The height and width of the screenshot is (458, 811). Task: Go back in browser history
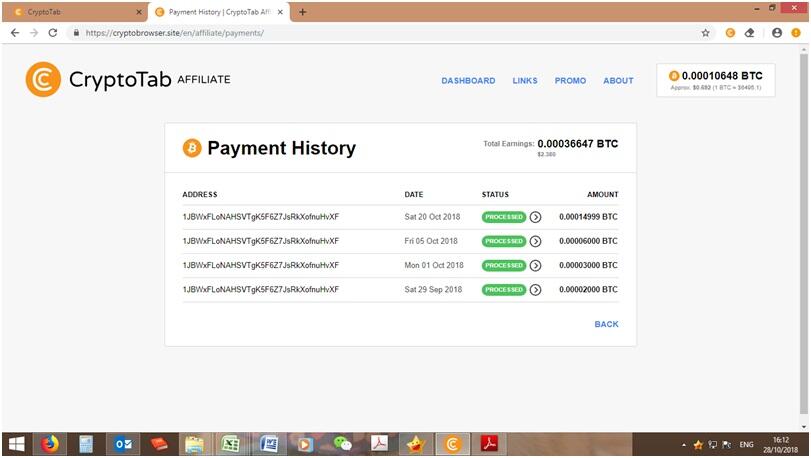tap(15, 33)
